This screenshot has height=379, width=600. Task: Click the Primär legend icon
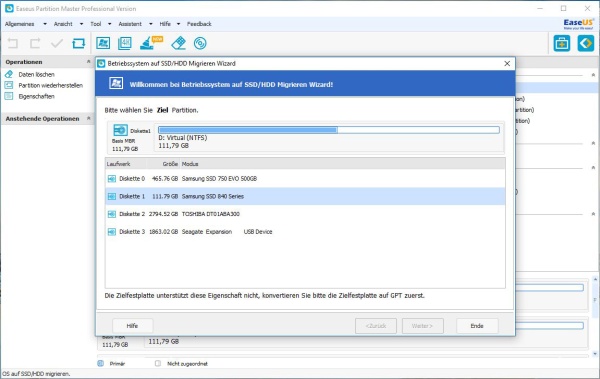coord(101,363)
